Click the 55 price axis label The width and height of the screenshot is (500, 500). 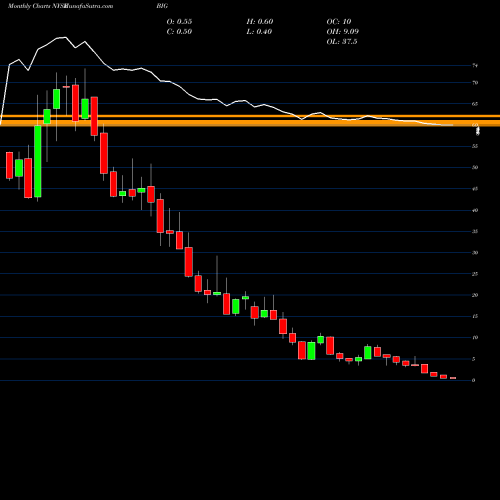coord(475,146)
